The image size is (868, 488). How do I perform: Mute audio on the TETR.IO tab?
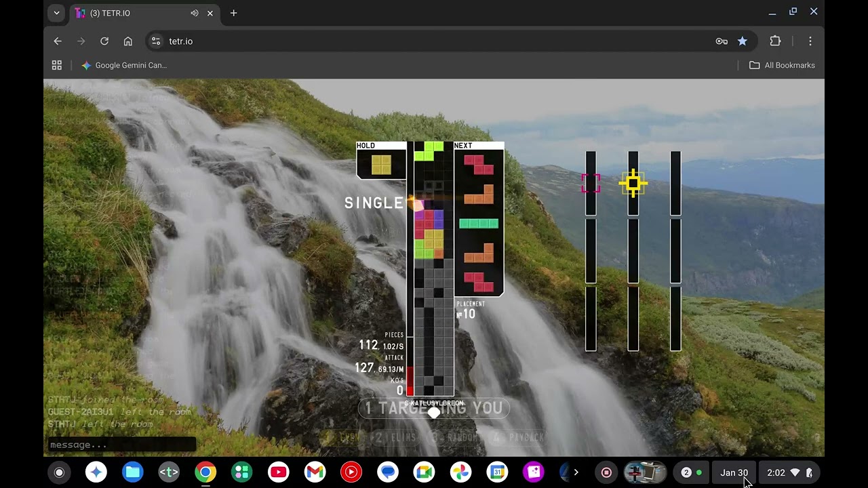195,13
